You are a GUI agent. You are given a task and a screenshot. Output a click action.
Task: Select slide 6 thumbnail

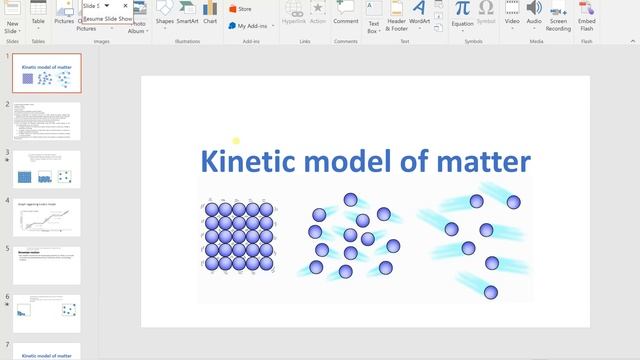(47, 313)
